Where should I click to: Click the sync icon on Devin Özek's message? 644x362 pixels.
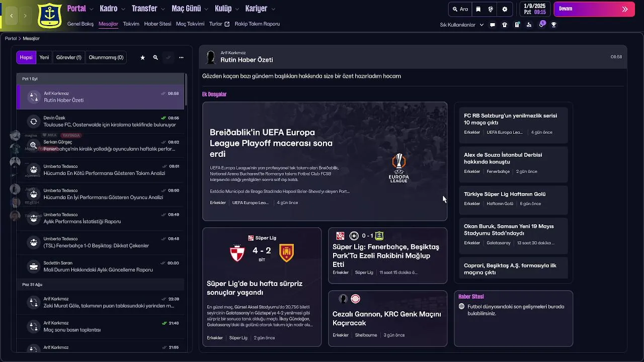[x=34, y=121]
